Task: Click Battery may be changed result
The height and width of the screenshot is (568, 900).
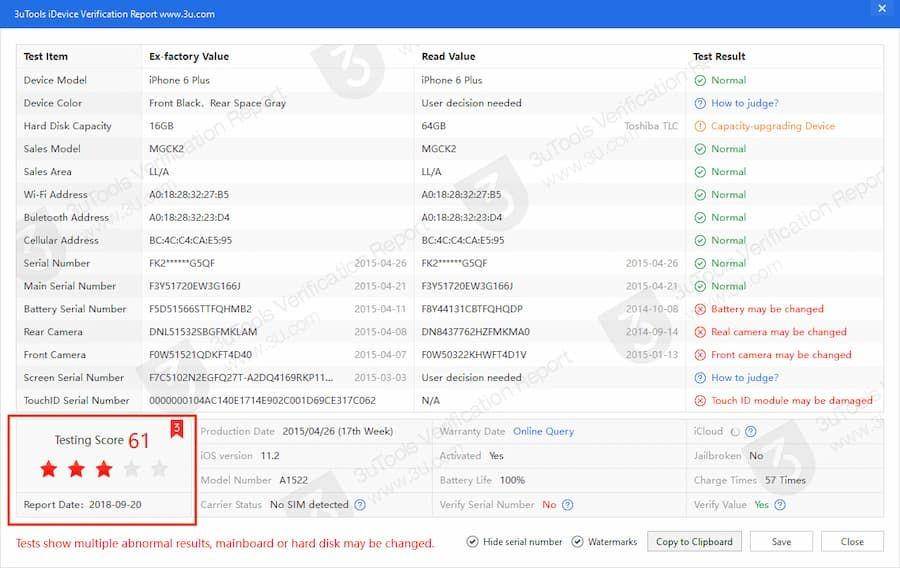Action: click(767, 309)
